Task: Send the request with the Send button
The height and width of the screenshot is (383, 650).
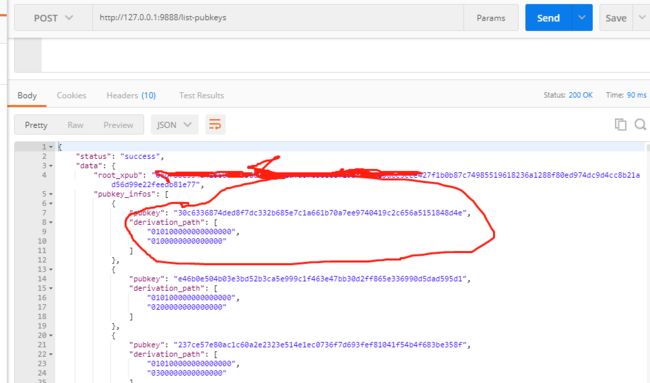Action: click(548, 18)
